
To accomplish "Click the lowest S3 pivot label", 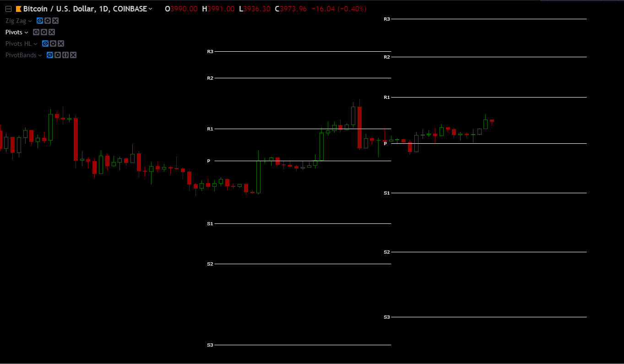I will pyautogui.click(x=210, y=345).
